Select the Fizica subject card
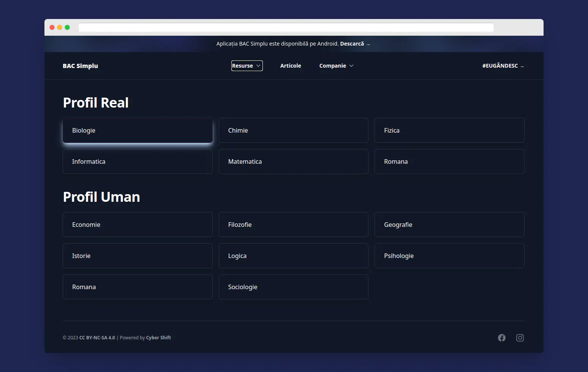This screenshot has width=588, height=372. click(x=449, y=130)
